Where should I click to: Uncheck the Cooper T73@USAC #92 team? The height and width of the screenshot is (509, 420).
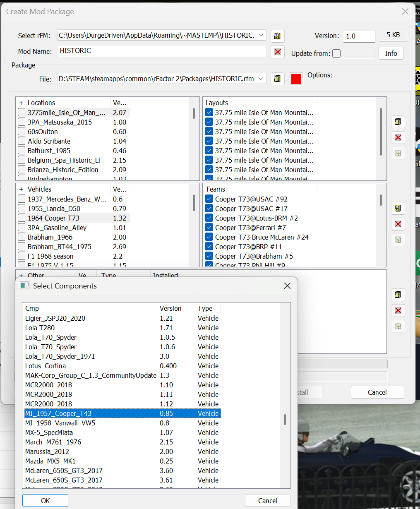pos(209,199)
